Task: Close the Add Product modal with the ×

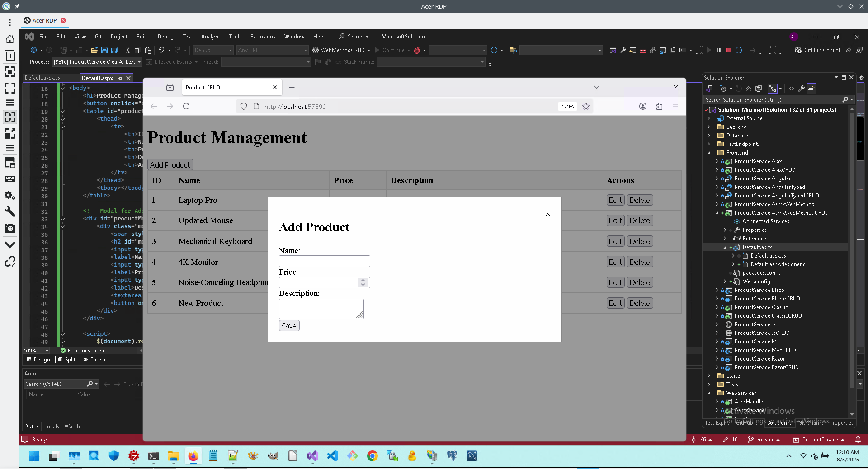Action: pyautogui.click(x=548, y=214)
